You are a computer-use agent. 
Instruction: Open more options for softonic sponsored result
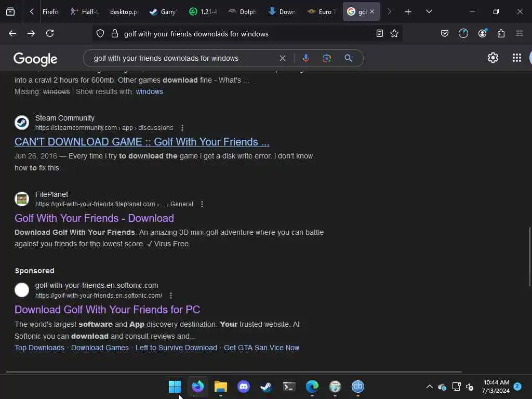(x=170, y=296)
